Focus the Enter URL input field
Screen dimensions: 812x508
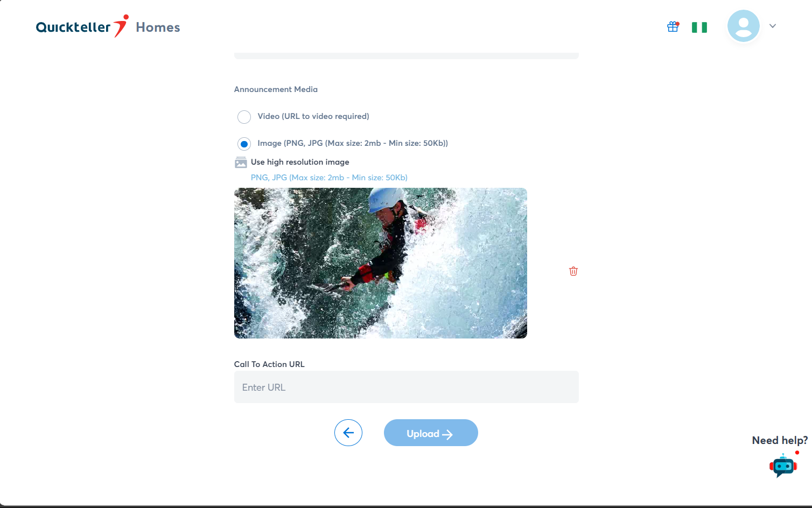coord(406,387)
